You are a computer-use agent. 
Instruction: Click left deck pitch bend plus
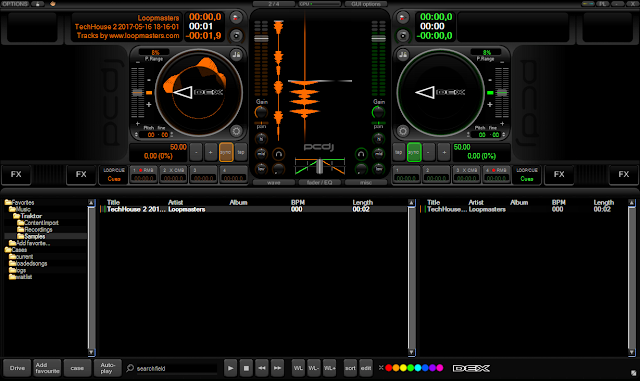click(211, 152)
